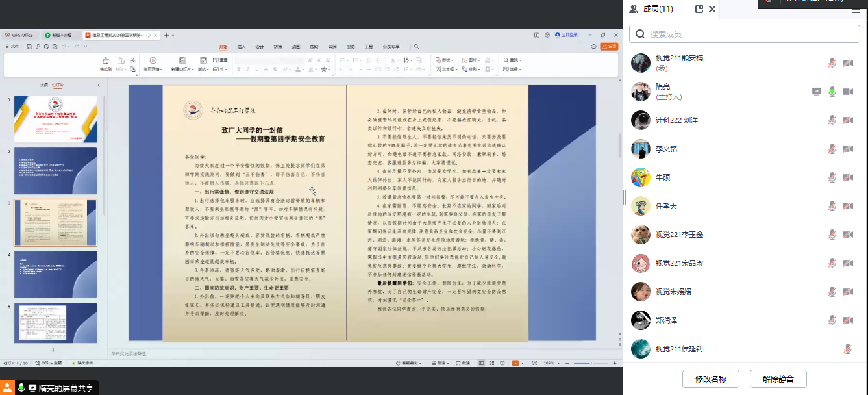The height and width of the screenshot is (395, 868).
Task: Click the screen share icon beside 隋亮
Action: coord(817,92)
